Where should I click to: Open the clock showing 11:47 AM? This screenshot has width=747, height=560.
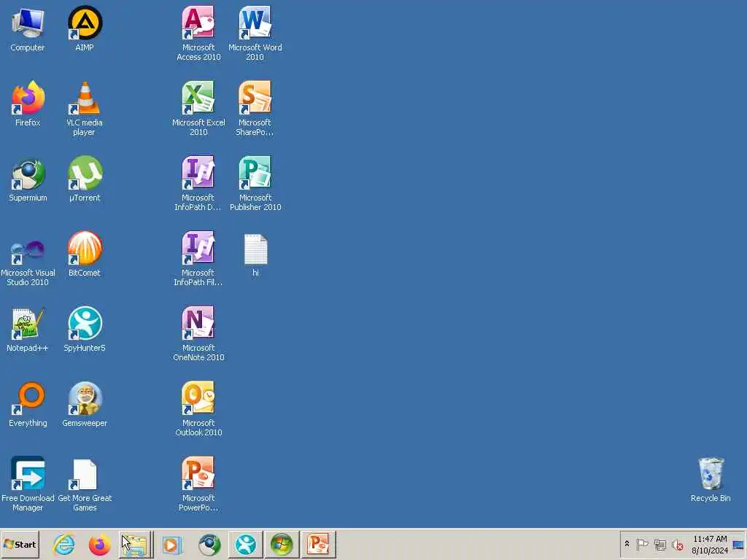(710, 544)
